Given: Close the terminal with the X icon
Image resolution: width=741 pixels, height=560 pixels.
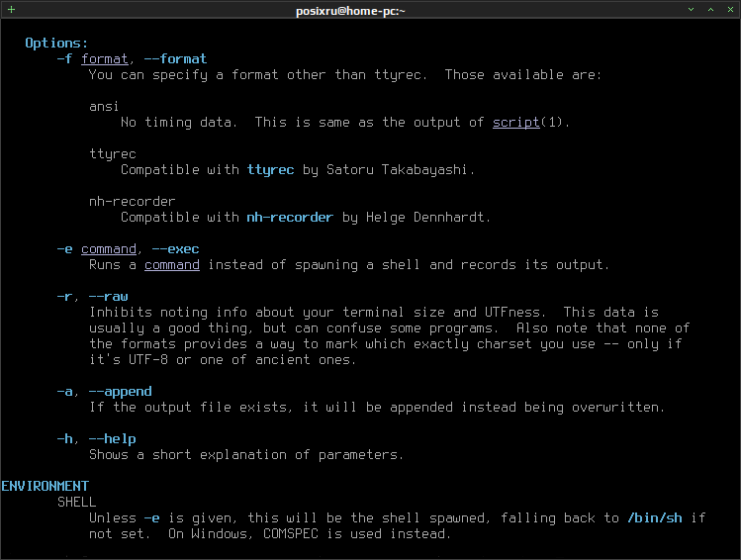Looking at the screenshot, I should pyautogui.click(x=730, y=10).
